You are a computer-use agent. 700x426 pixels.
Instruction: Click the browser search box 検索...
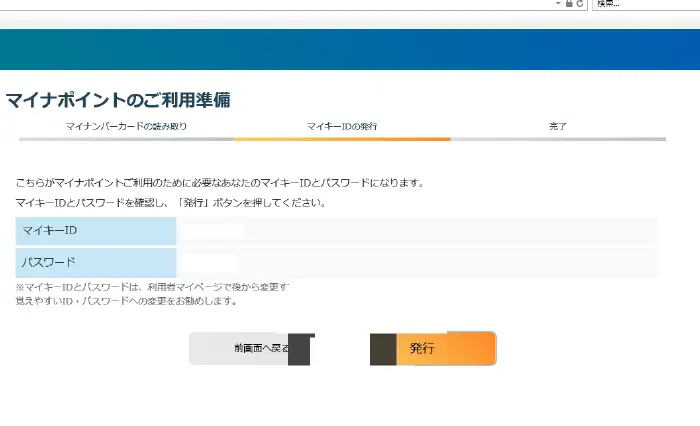(x=646, y=4)
